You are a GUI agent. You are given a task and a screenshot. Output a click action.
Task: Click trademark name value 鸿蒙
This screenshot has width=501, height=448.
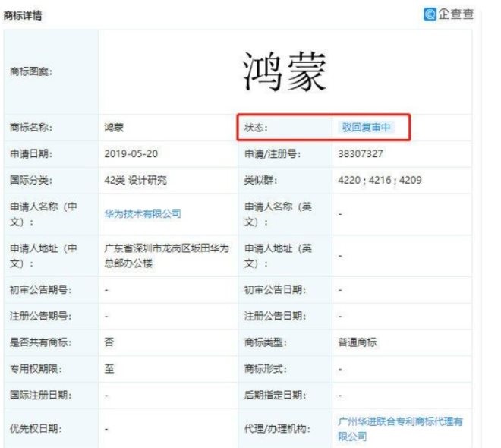pyautogui.click(x=114, y=127)
